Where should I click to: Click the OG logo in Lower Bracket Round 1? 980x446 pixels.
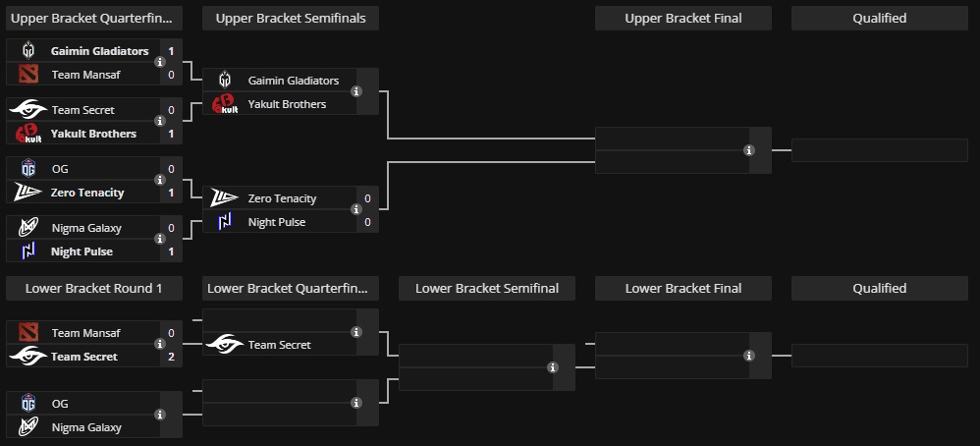(x=27, y=404)
